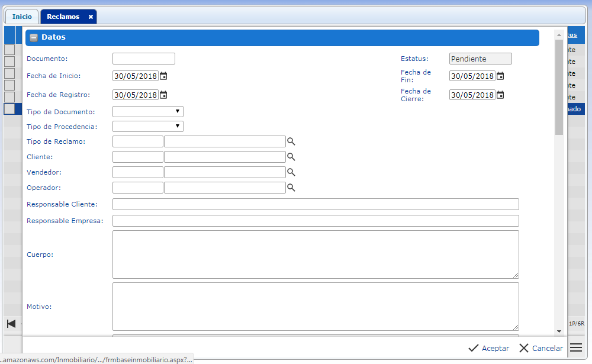Jump to first page navigation arrow
The image size is (592, 364).
point(11,323)
